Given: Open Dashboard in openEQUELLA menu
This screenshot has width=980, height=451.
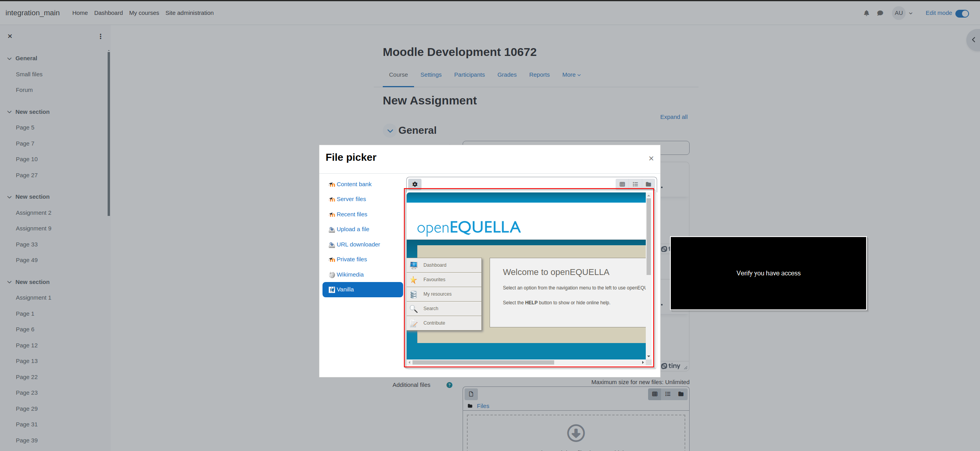Looking at the screenshot, I should (x=444, y=265).
